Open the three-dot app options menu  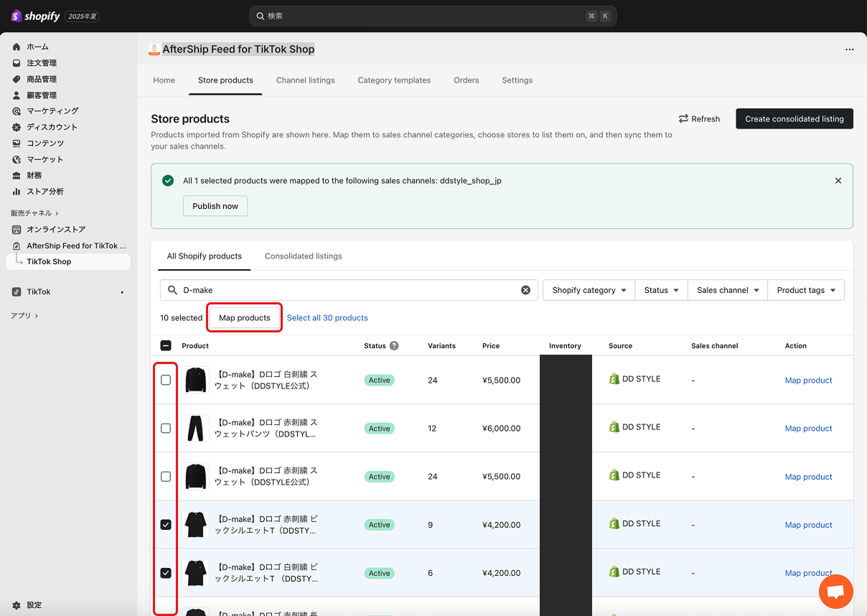(x=849, y=50)
